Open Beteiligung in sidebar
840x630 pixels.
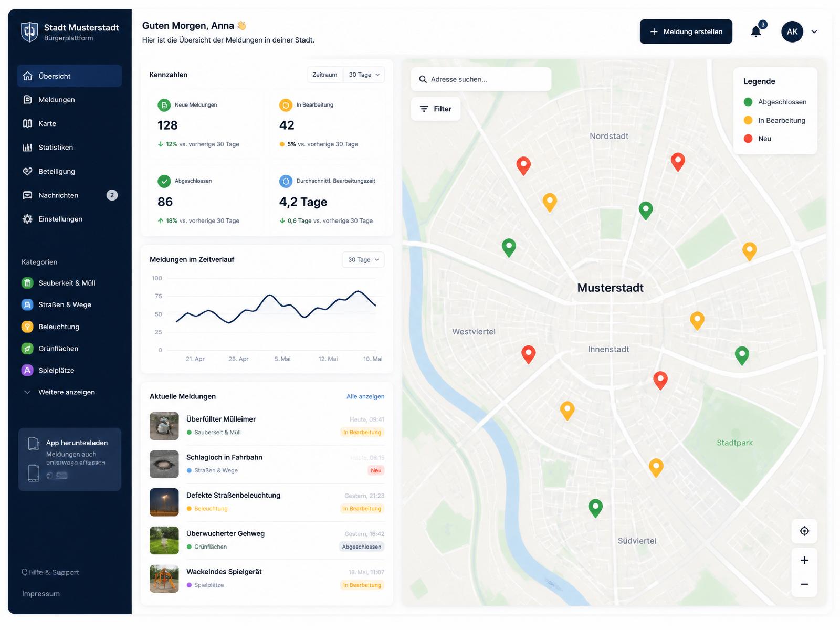click(69, 171)
